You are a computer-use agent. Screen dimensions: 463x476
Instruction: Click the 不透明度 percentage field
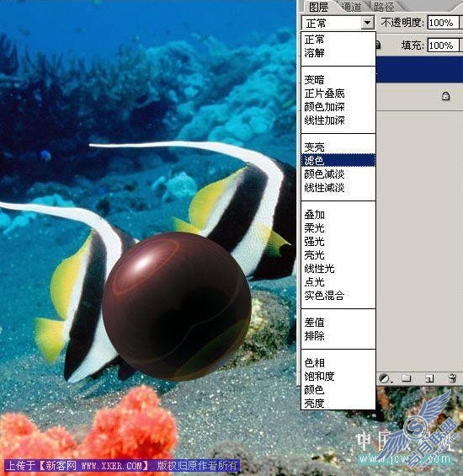coord(443,23)
